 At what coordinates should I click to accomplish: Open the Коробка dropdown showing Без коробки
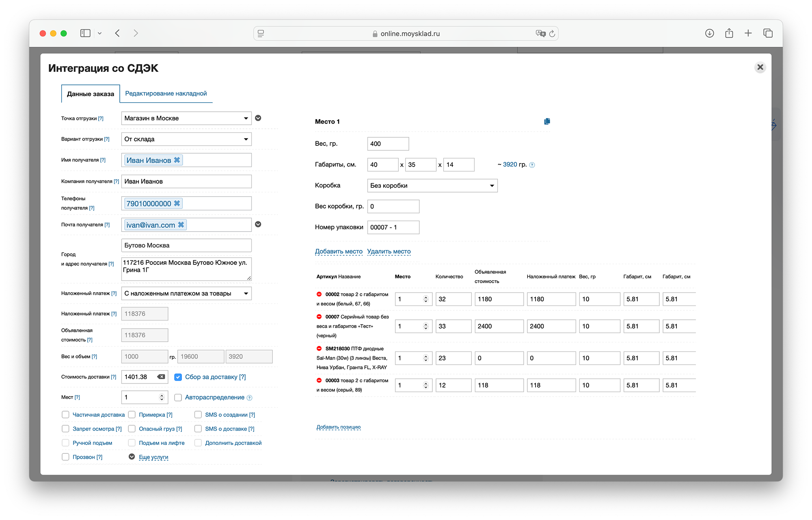tap(432, 186)
